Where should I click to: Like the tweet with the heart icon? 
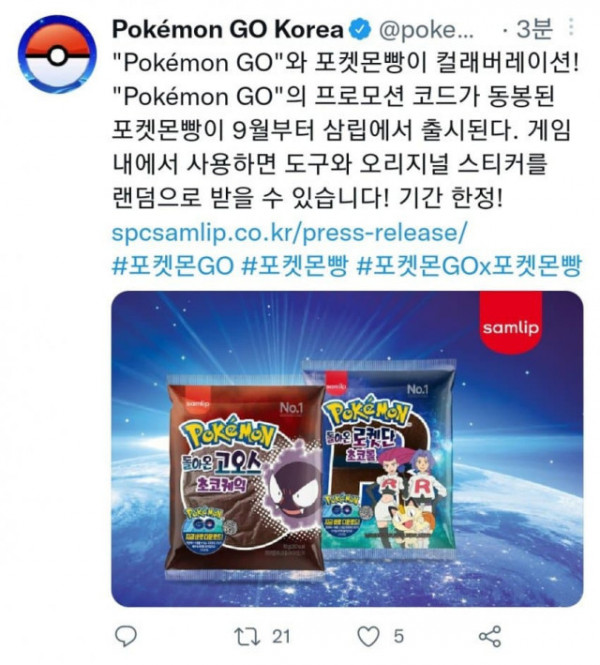point(368,636)
